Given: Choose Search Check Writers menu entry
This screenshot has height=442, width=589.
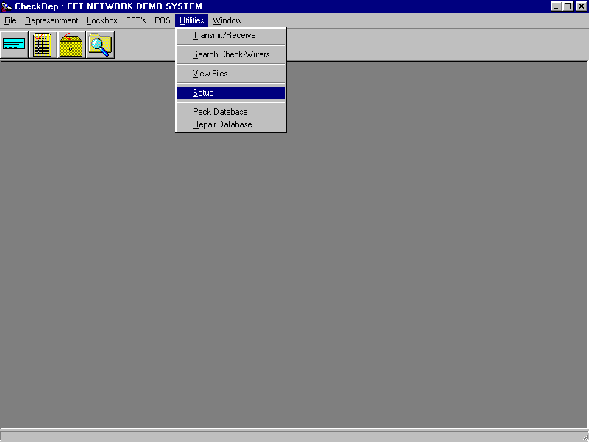Looking at the screenshot, I should (231, 54).
